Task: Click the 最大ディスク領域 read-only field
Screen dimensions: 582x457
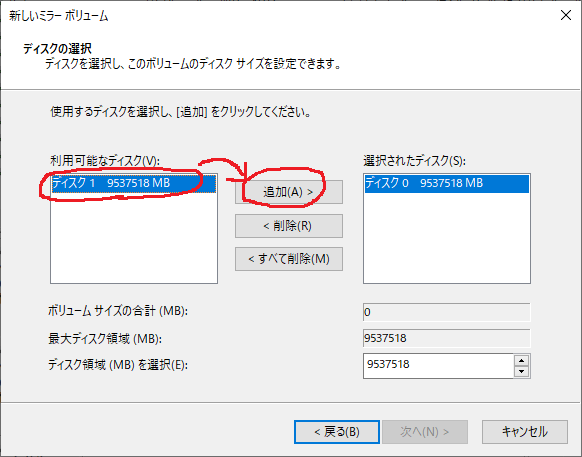Action: 447,338
